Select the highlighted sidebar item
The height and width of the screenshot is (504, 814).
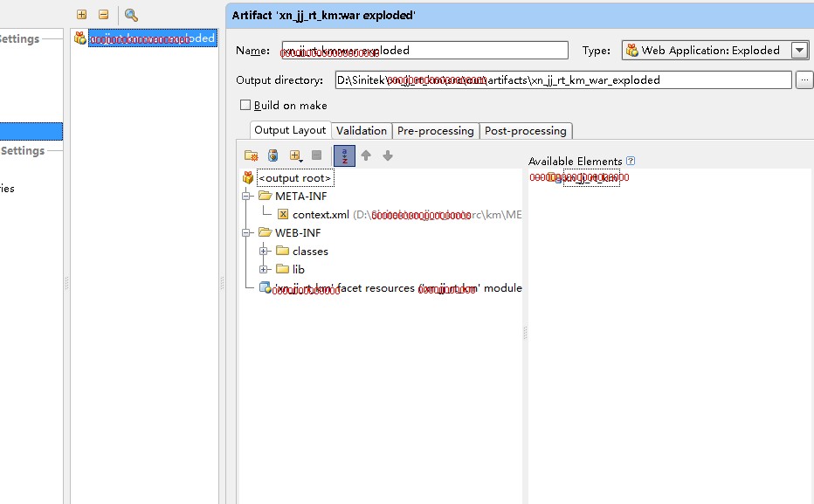pyautogui.click(x=31, y=131)
